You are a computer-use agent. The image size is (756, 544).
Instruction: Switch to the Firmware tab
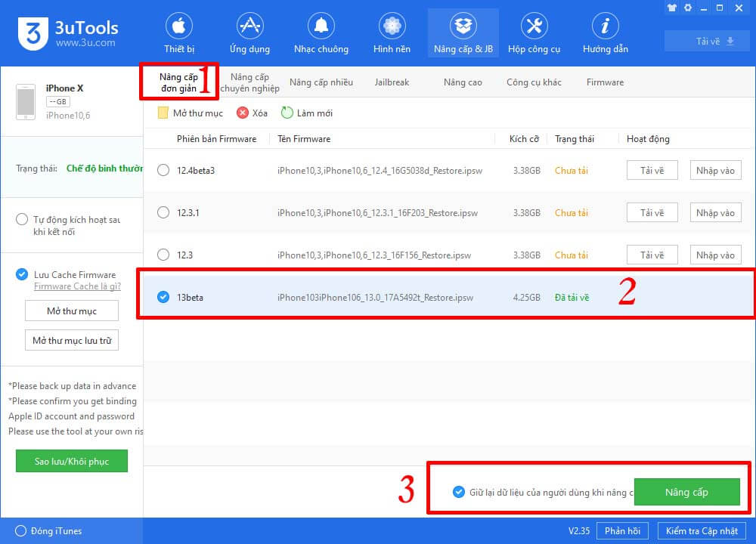click(x=605, y=82)
